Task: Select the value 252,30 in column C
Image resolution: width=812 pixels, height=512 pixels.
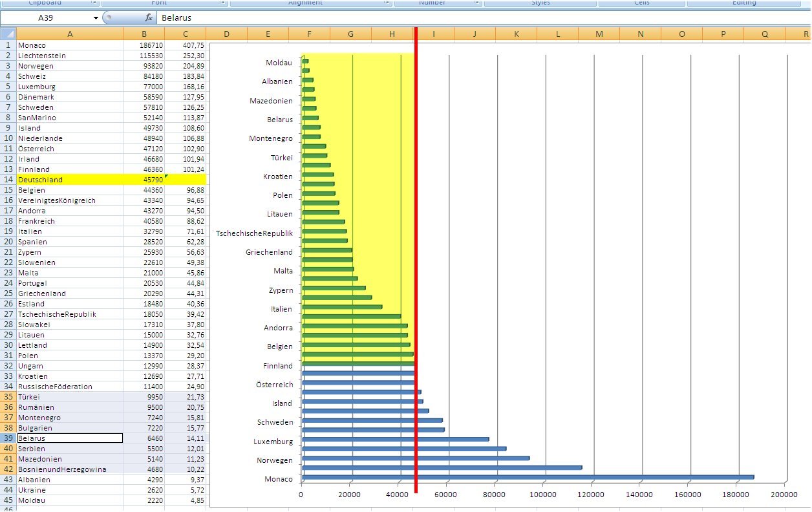Action: pos(185,56)
